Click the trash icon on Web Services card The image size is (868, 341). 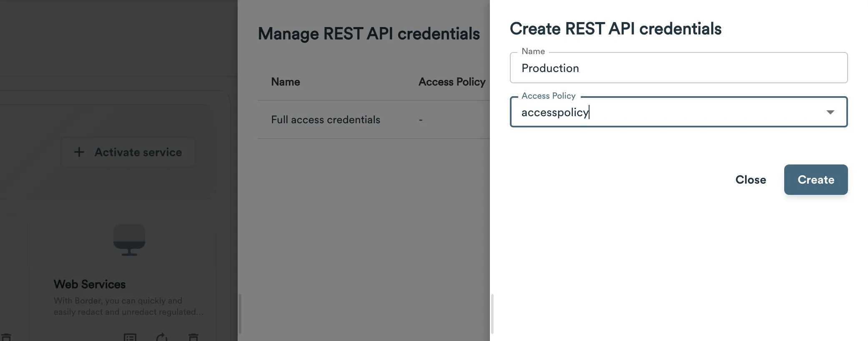(x=193, y=337)
